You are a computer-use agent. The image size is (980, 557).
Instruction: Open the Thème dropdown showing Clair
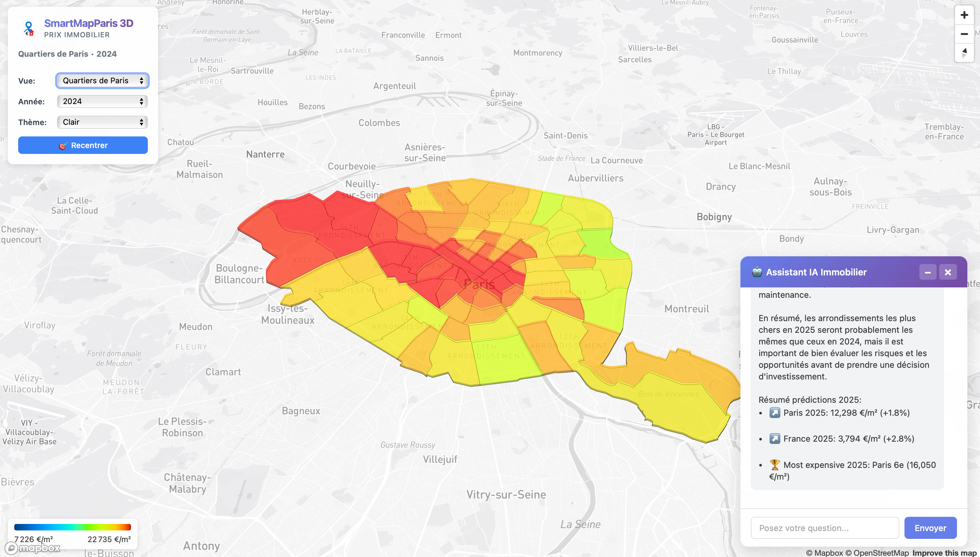click(102, 122)
